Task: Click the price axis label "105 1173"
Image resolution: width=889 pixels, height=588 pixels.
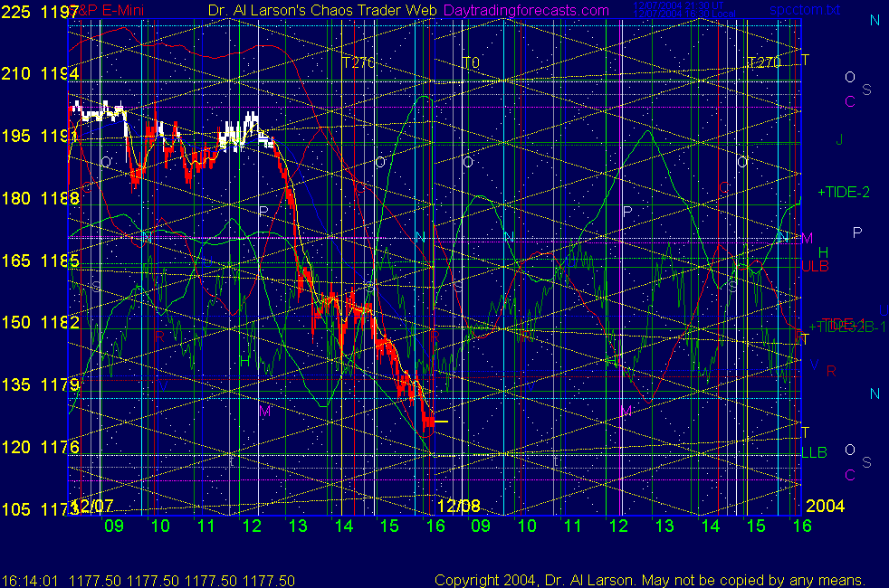Action: [40, 509]
